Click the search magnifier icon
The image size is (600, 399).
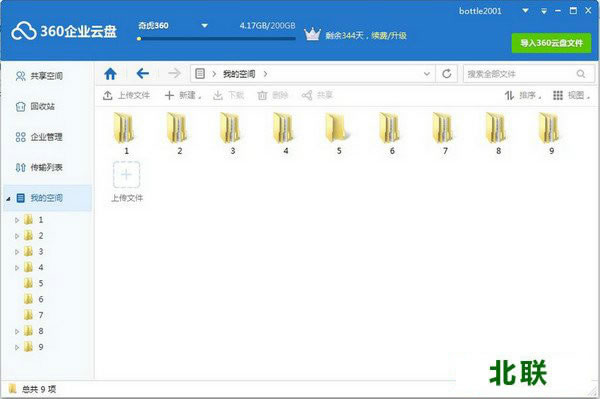[x=581, y=74]
